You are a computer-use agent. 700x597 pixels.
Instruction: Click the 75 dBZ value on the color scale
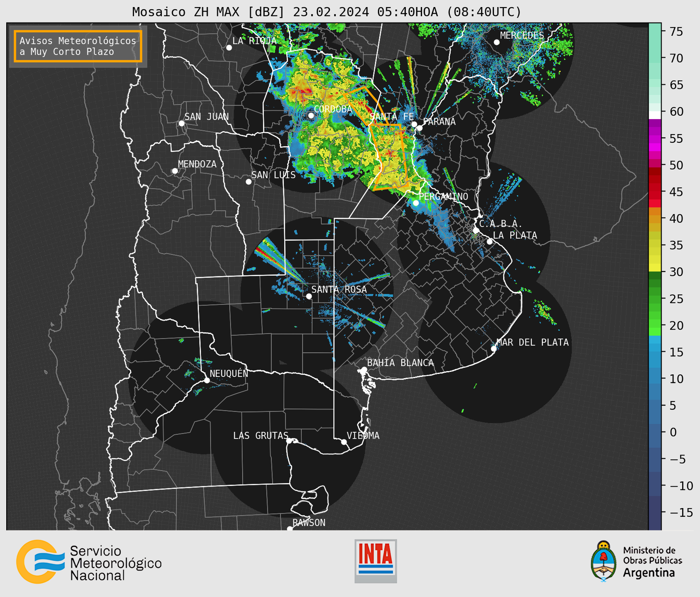coord(676,32)
